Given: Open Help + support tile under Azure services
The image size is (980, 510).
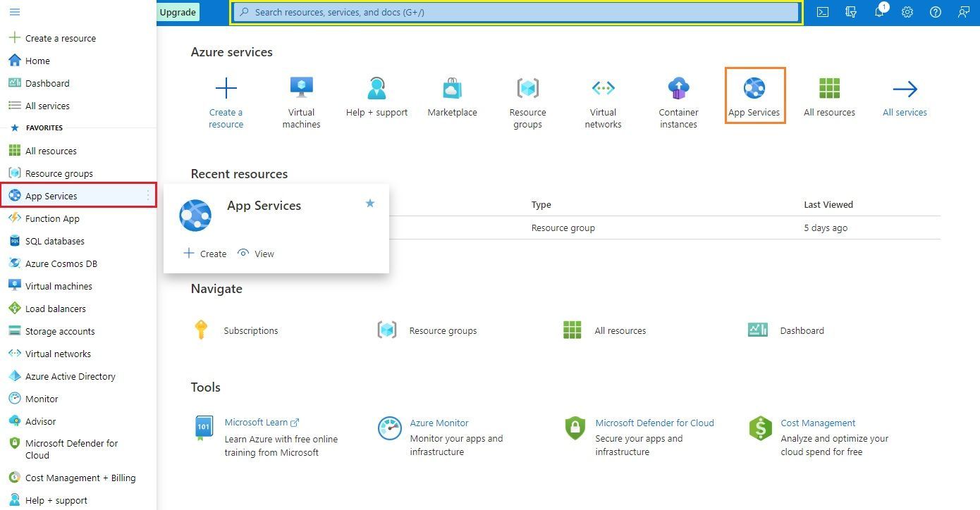Looking at the screenshot, I should click(x=377, y=97).
